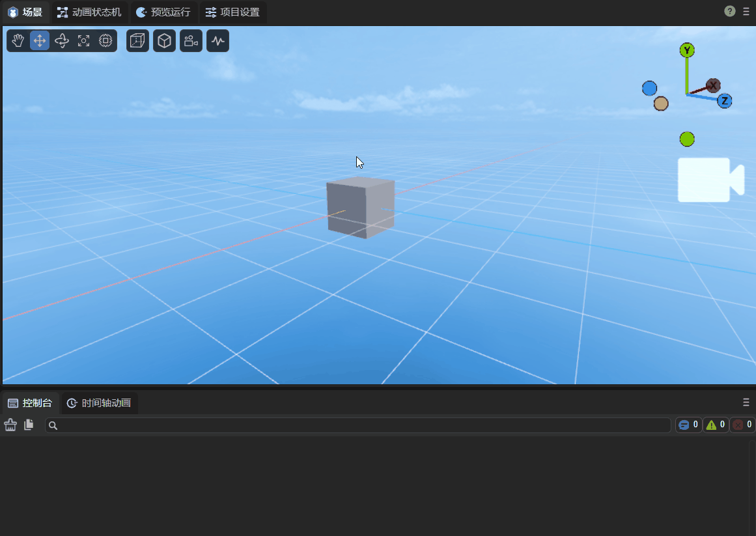
Task: Click the waveform stats icon
Action: 217,41
